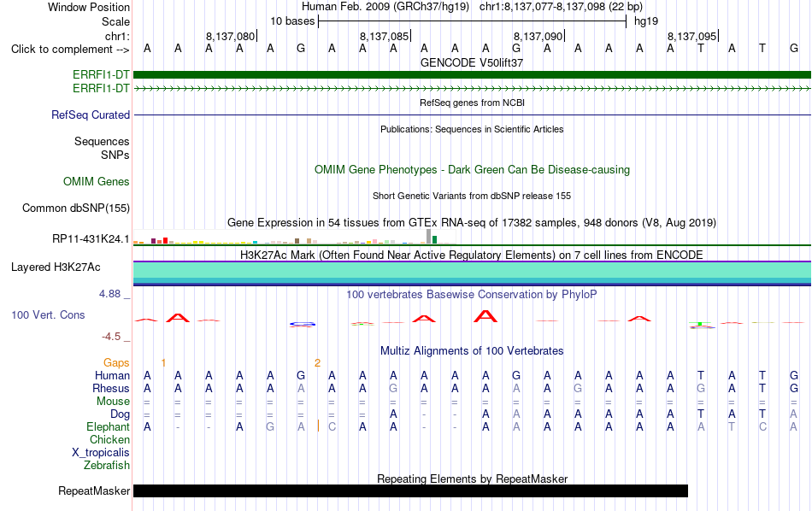Open '100 vertebrates Basewise Conservation by PhyloP' title
Image resolution: width=812 pixels, height=511 pixels.
(x=472, y=295)
